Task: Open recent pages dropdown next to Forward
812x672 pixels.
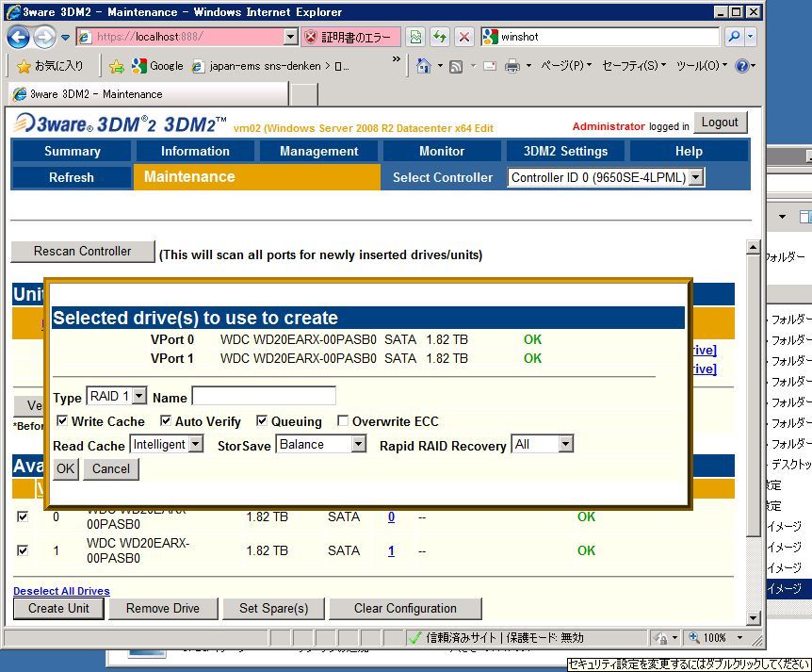Action: [x=65, y=38]
